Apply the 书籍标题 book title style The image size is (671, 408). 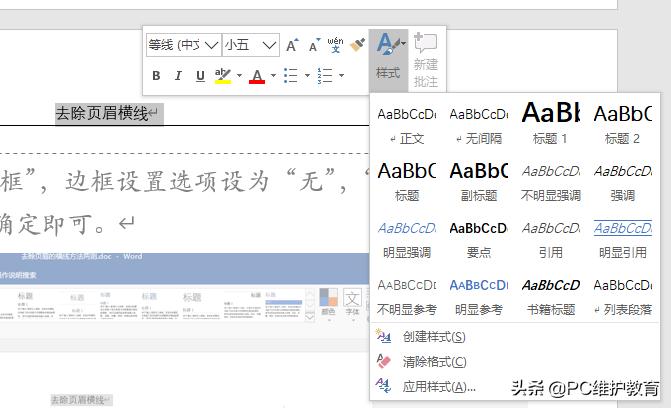(x=551, y=296)
